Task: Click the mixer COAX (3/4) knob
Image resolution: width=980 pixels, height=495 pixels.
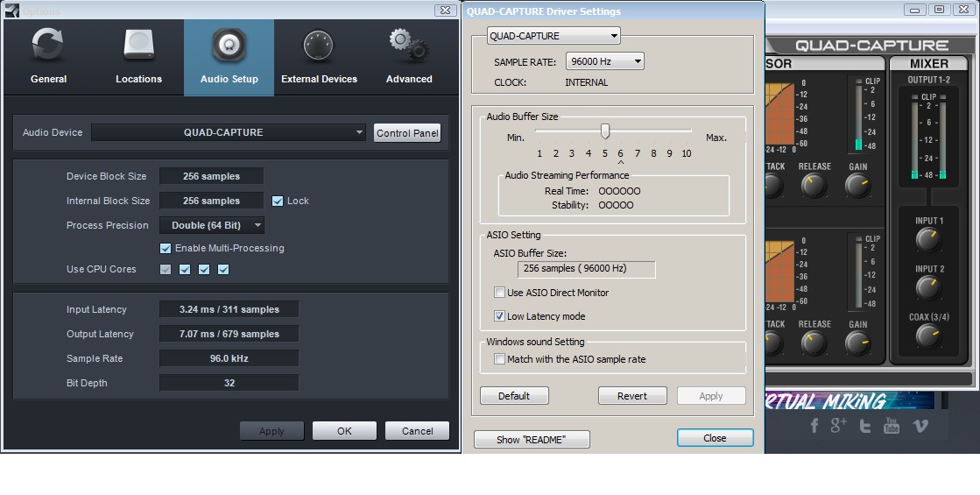Action: click(928, 336)
